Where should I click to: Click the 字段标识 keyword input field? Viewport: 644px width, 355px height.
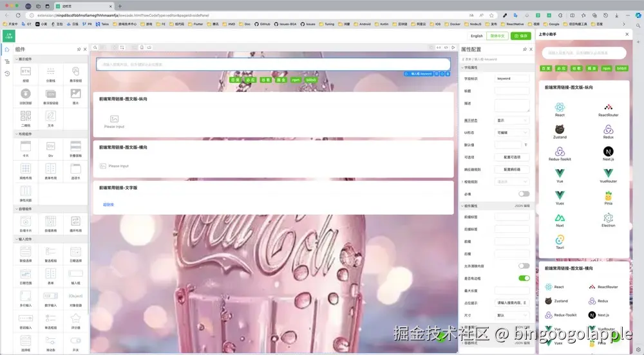pos(512,78)
